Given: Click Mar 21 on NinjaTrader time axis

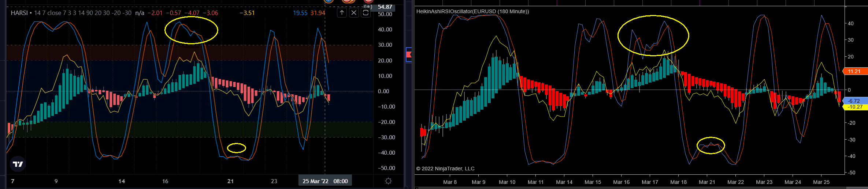Looking at the screenshot, I should (707, 182).
